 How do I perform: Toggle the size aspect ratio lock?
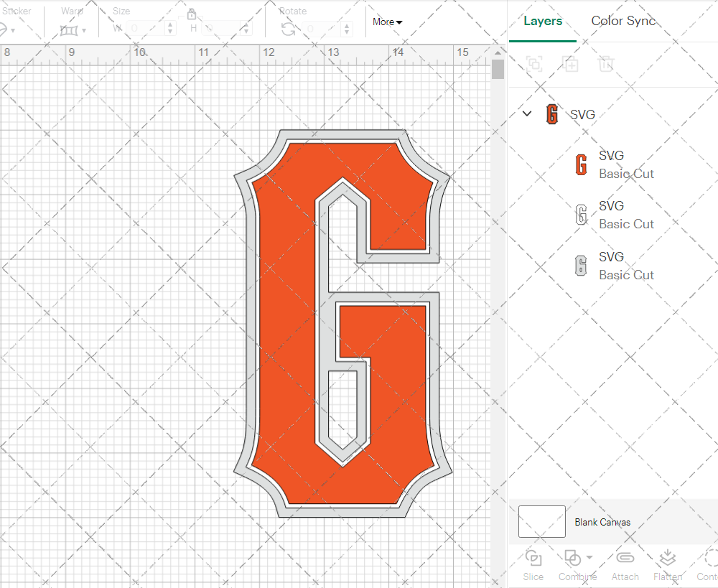(x=192, y=14)
